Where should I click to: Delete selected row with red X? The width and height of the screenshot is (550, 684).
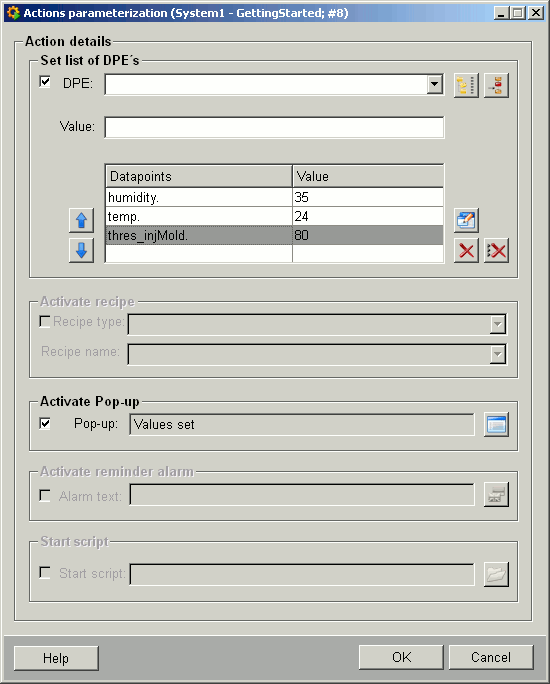[466, 250]
